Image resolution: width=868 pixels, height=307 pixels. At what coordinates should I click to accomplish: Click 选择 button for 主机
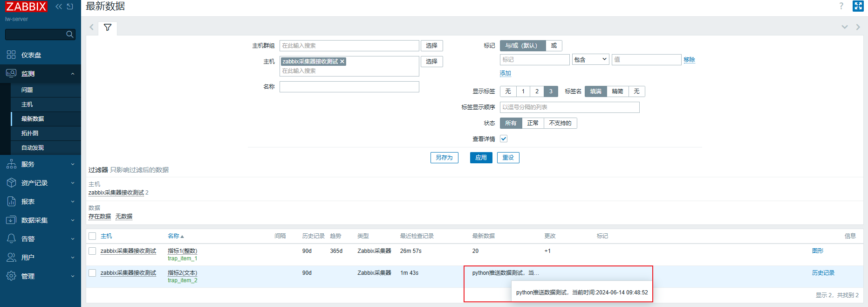[x=432, y=62]
